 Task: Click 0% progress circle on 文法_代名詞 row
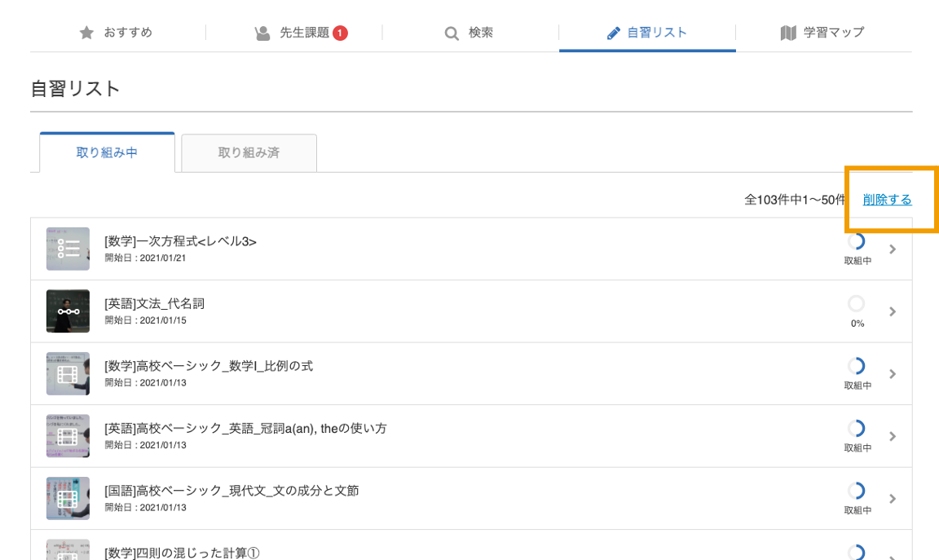(x=857, y=304)
